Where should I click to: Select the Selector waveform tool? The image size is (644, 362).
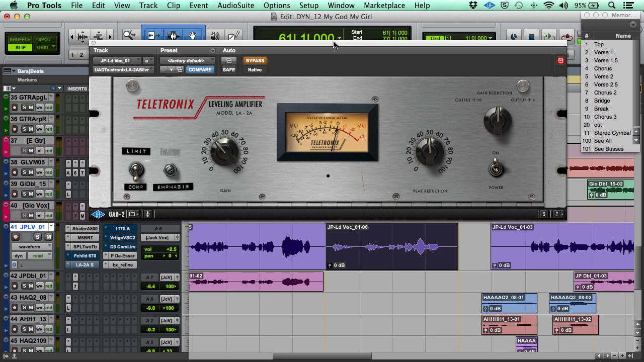[x=173, y=36]
